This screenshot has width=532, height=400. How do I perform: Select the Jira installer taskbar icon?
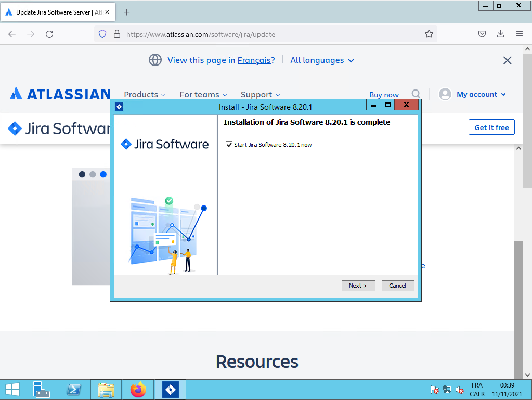pyautogui.click(x=171, y=390)
